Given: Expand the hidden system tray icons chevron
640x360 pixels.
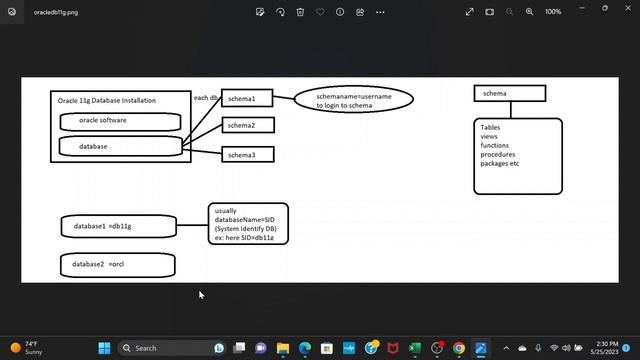Looking at the screenshot, I should click(x=506, y=348).
